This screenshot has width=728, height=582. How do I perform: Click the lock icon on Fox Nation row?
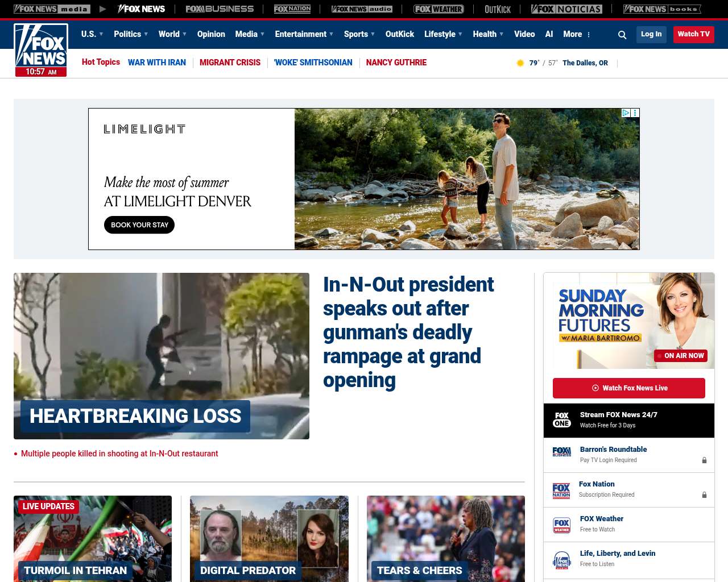pyautogui.click(x=704, y=495)
